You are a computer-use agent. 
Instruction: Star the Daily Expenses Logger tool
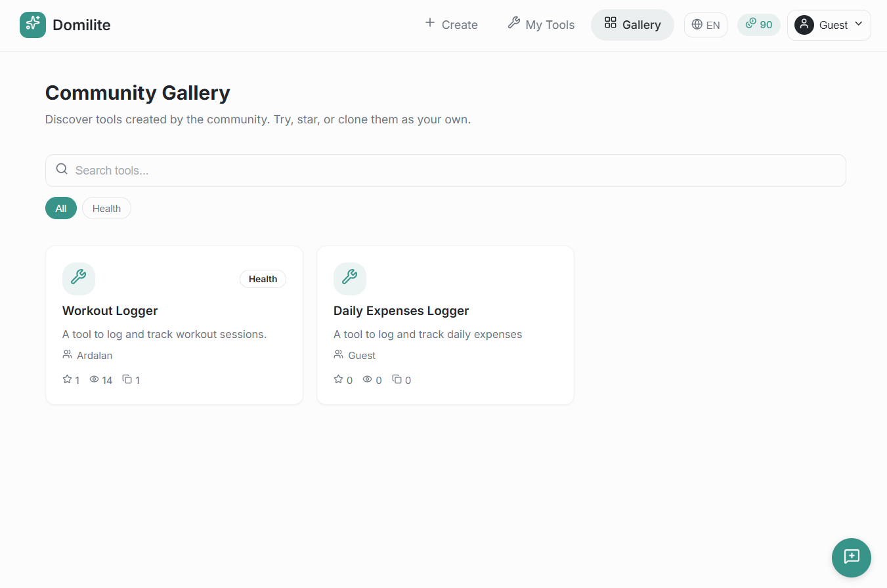point(337,379)
